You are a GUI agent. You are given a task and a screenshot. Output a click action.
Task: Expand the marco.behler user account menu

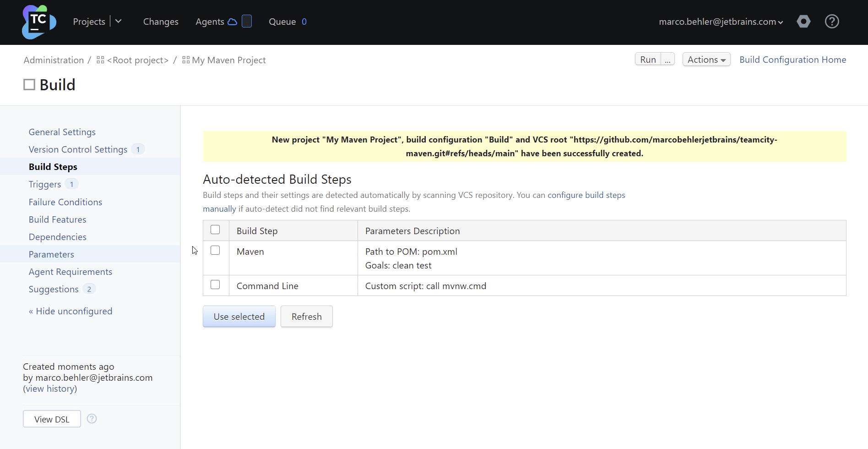coord(721,22)
